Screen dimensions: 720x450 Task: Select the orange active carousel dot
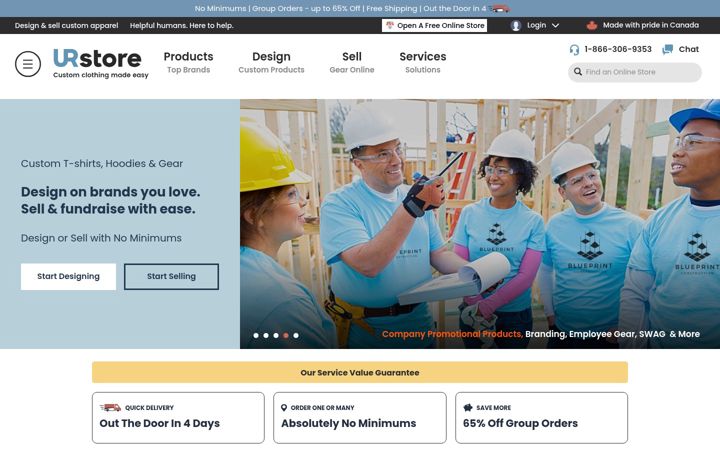(286, 335)
